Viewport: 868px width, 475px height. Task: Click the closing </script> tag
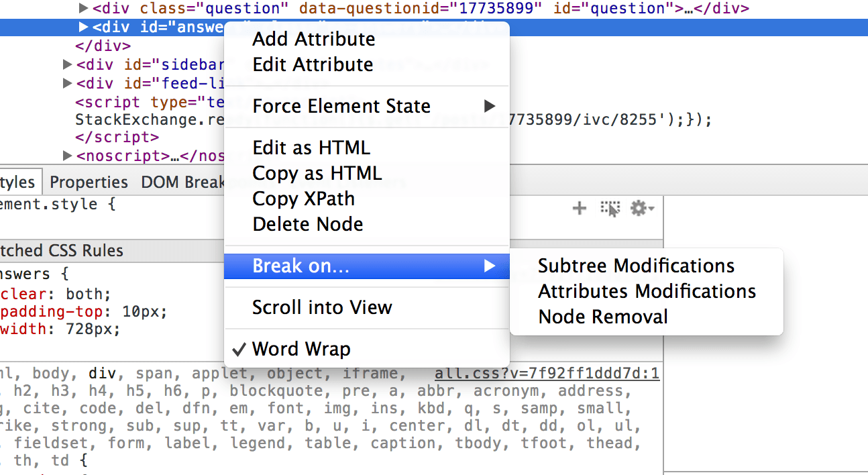[x=117, y=137]
